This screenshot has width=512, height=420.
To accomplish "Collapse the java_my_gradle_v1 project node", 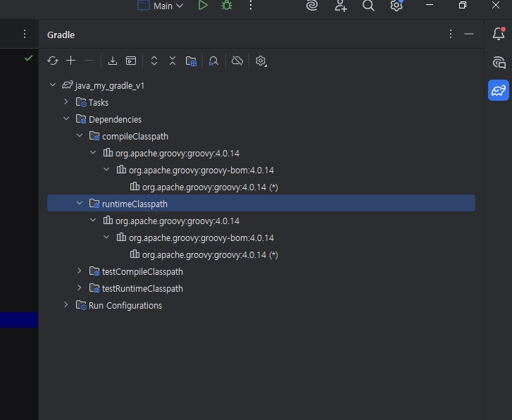I will (x=53, y=85).
